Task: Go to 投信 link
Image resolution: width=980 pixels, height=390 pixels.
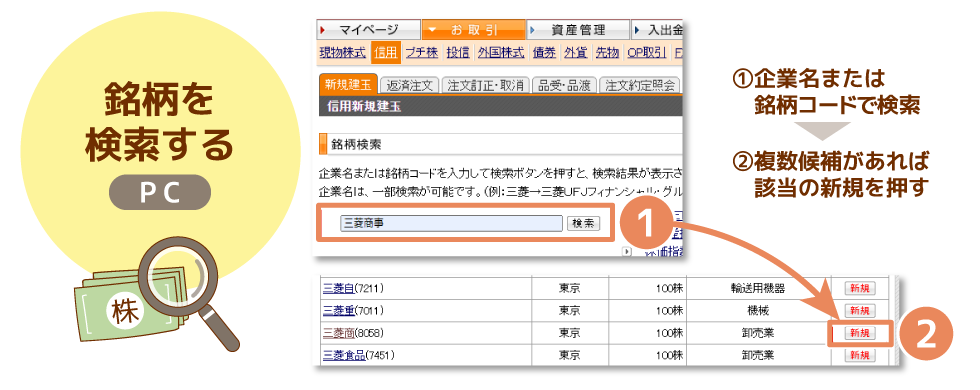Action: (458, 53)
